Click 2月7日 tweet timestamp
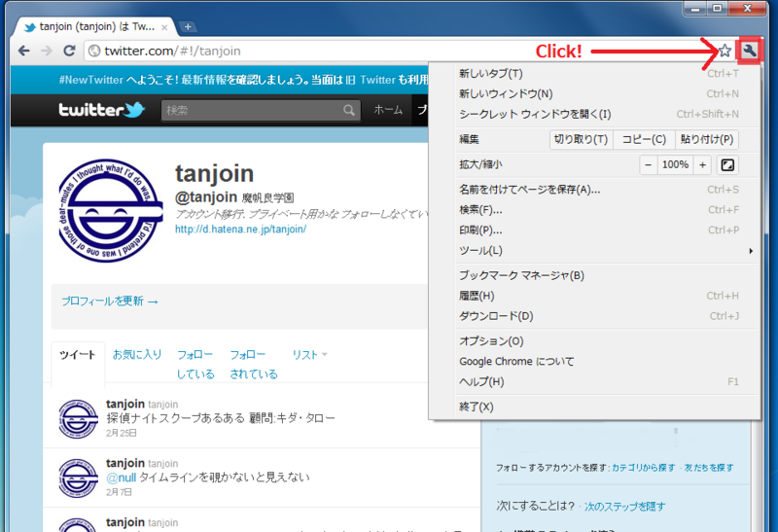 pyautogui.click(x=119, y=492)
